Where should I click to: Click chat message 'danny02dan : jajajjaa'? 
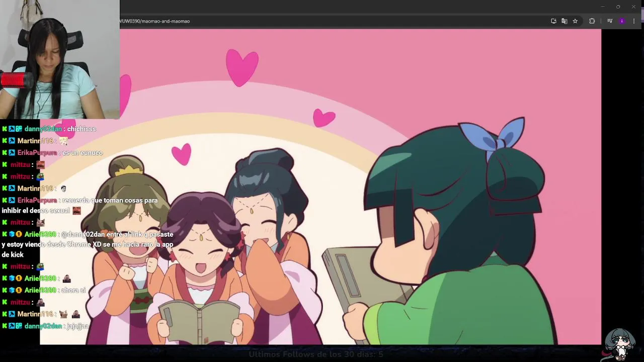click(x=45, y=326)
